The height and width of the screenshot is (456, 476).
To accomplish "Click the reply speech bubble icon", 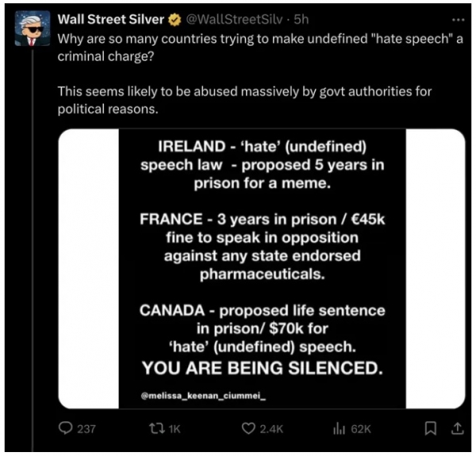I will pos(65,428).
